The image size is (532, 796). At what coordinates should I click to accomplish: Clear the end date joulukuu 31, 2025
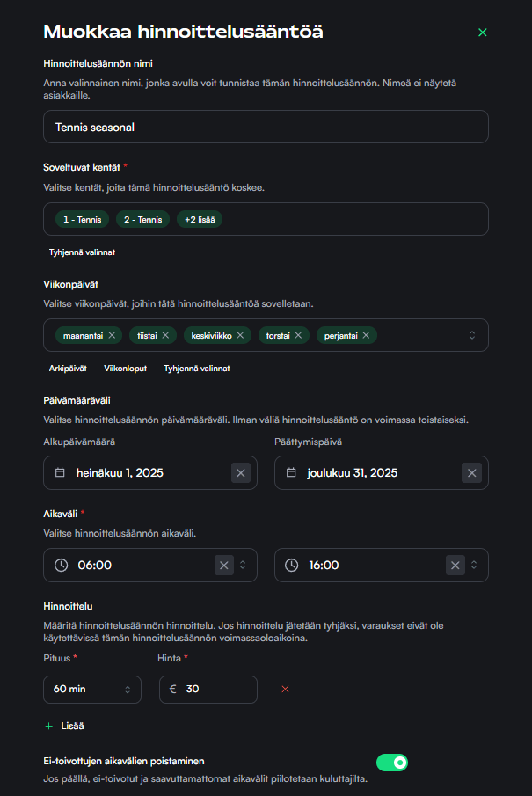pyautogui.click(x=472, y=473)
